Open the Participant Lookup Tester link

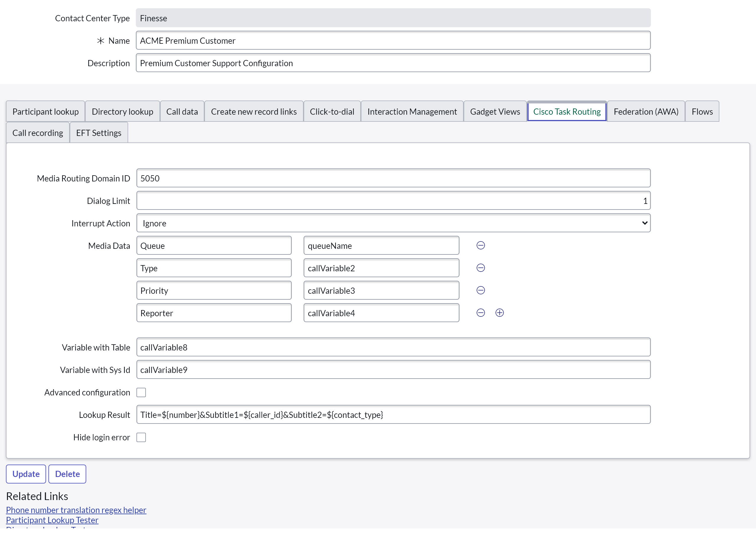click(x=52, y=520)
